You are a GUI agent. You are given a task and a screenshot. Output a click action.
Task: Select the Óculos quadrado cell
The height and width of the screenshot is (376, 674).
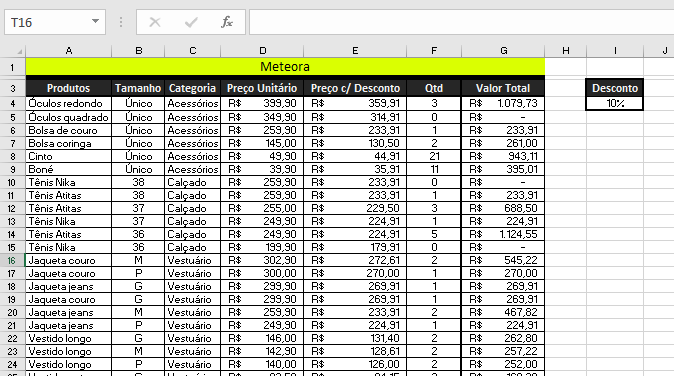[x=68, y=117]
